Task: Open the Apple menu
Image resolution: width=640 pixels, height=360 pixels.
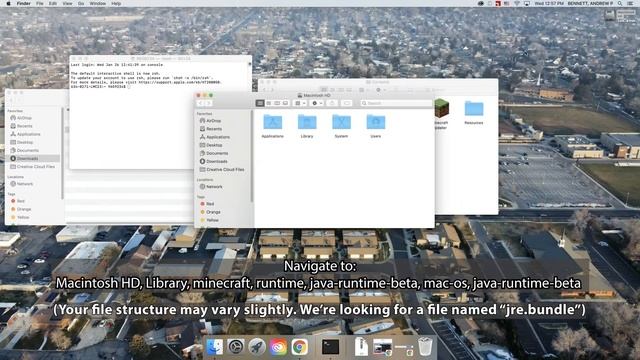Action: point(8,3)
